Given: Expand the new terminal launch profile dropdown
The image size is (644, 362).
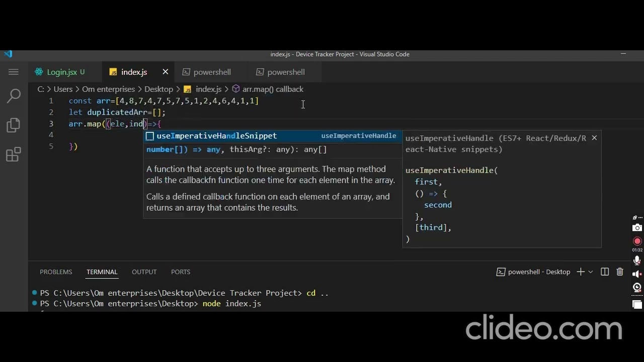Looking at the screenshot, I should coord(591,272).
